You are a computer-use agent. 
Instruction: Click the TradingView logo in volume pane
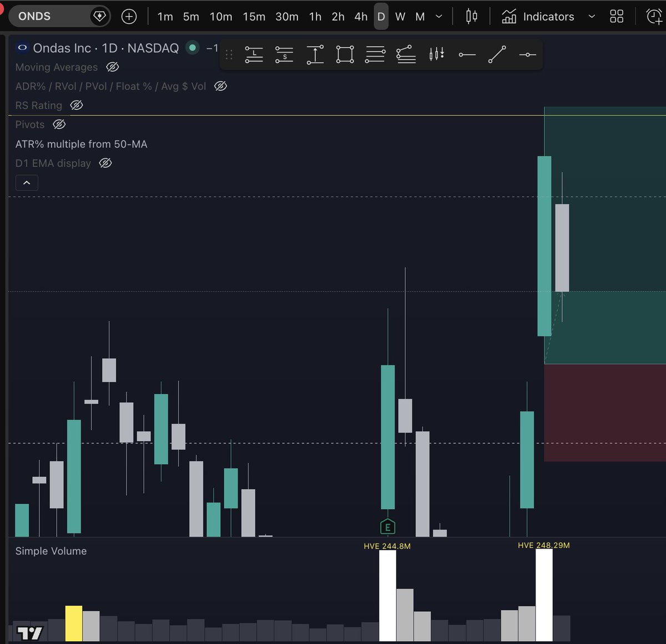[x=30, y=633]
